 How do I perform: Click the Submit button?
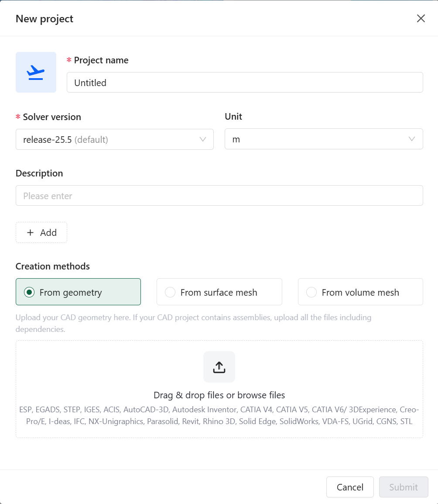403,487
